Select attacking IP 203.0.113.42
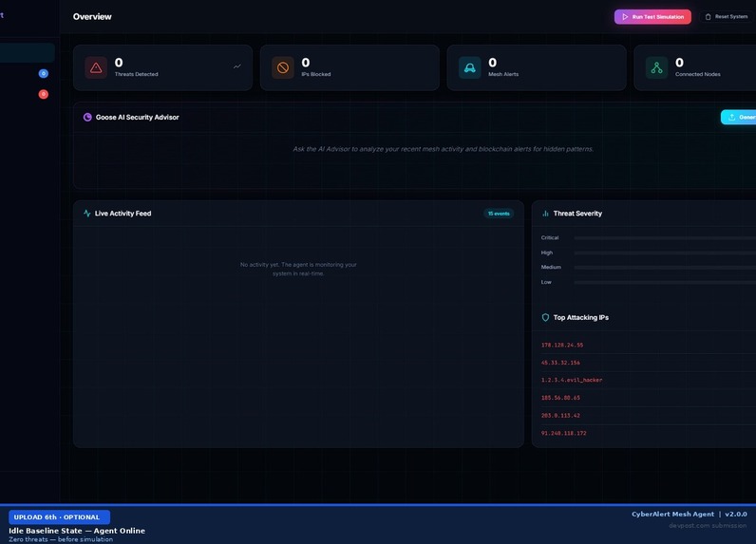756x544 pixels. tap(560, 415)
